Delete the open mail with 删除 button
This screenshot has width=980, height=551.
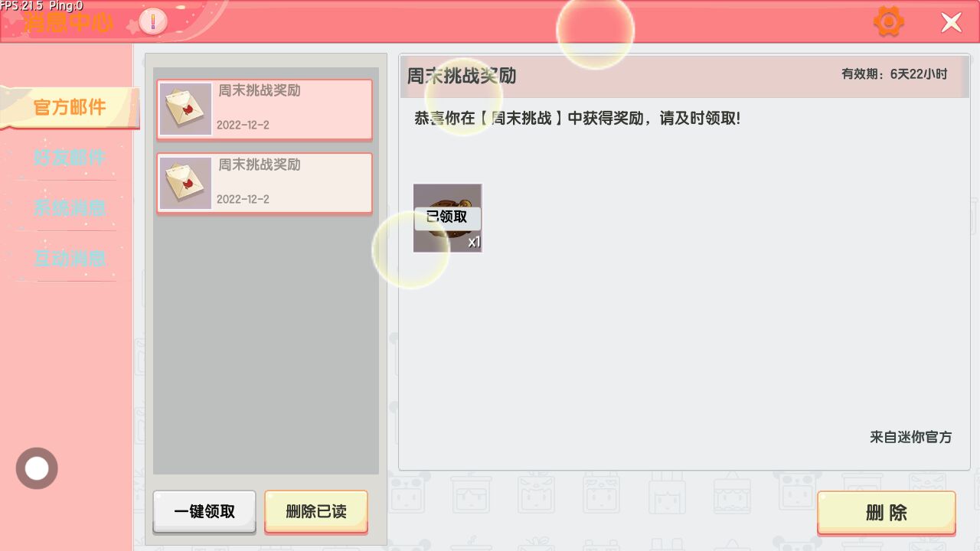tap(886, 513)
